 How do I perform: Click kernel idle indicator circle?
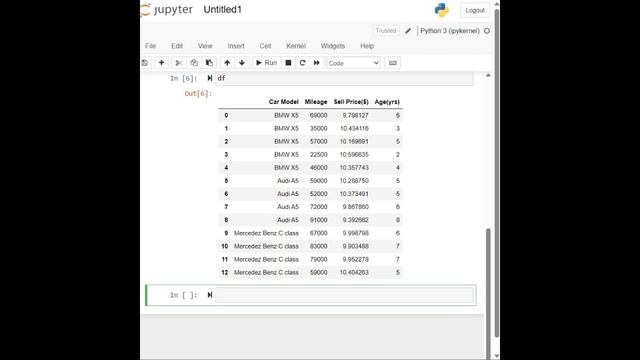[x=487, y=31]
